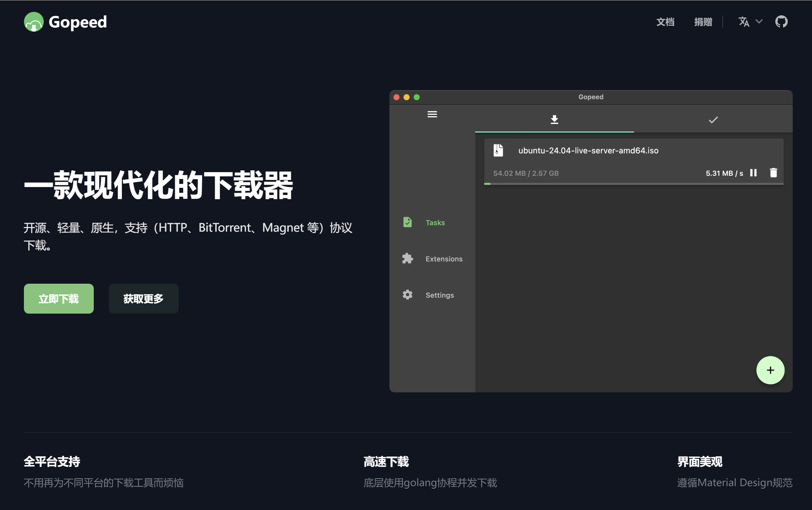Click the chevron next to translate icon

pos(759,22)
